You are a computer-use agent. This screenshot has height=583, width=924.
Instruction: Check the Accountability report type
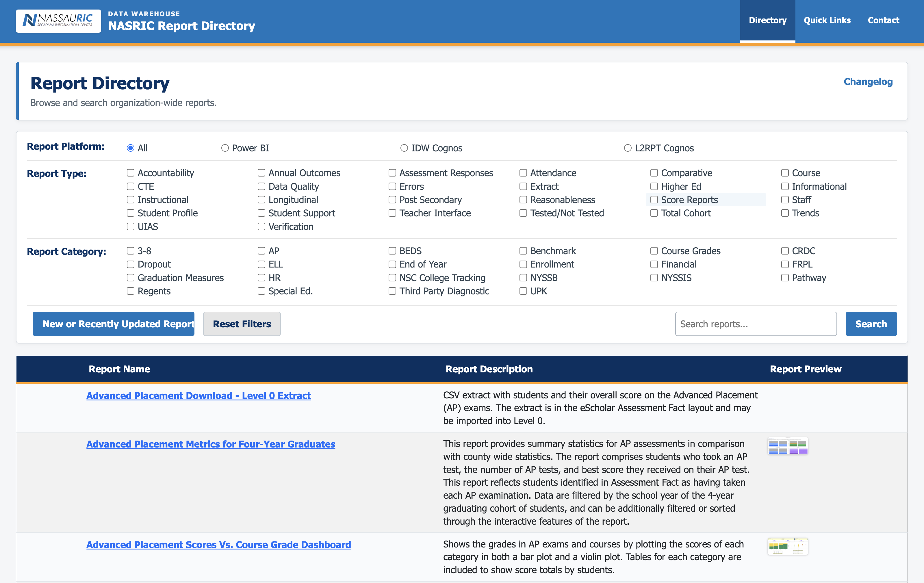pyautogui.click(x=131, y=173)
